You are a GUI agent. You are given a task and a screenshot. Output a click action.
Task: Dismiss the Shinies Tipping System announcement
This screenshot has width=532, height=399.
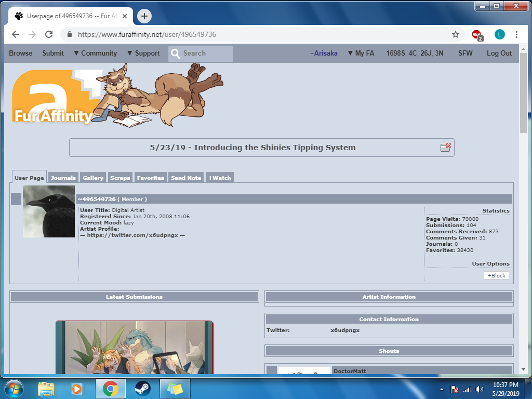point(445,148)
